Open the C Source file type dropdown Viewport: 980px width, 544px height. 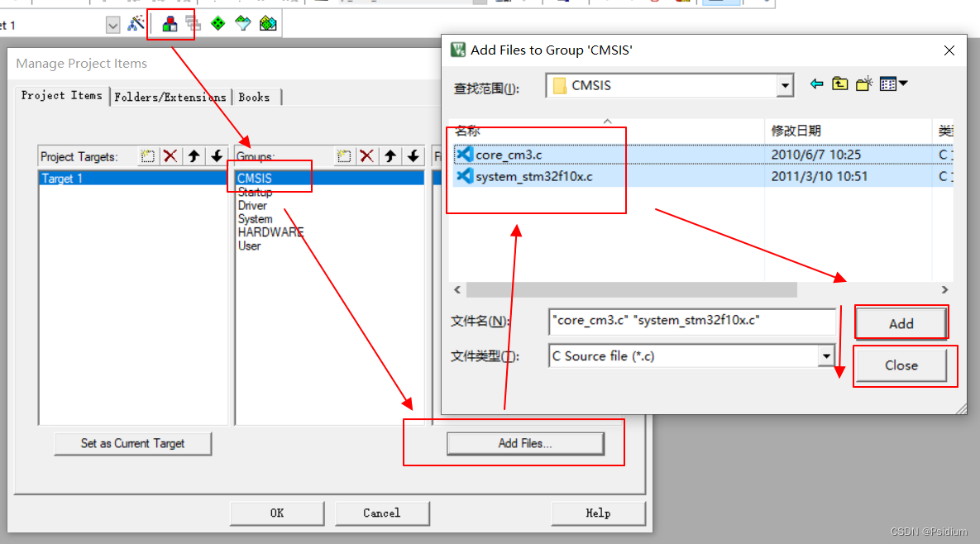click(x=826, y=356)
